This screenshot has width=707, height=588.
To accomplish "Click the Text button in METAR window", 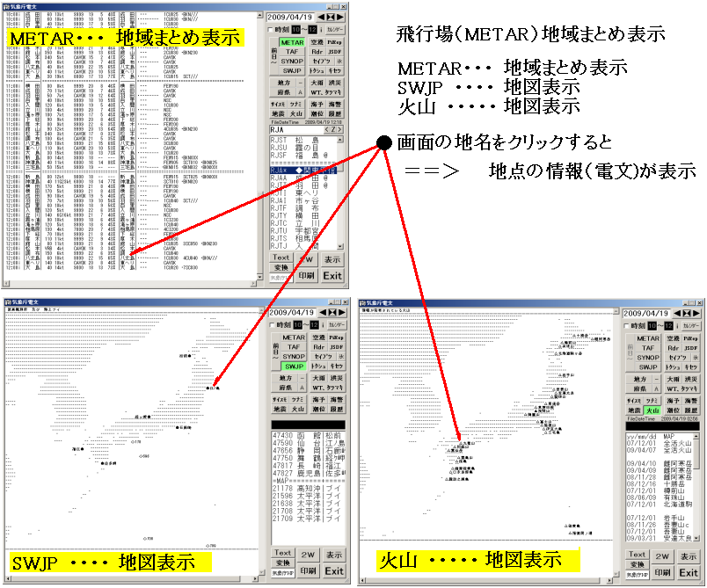I will 281,258.
